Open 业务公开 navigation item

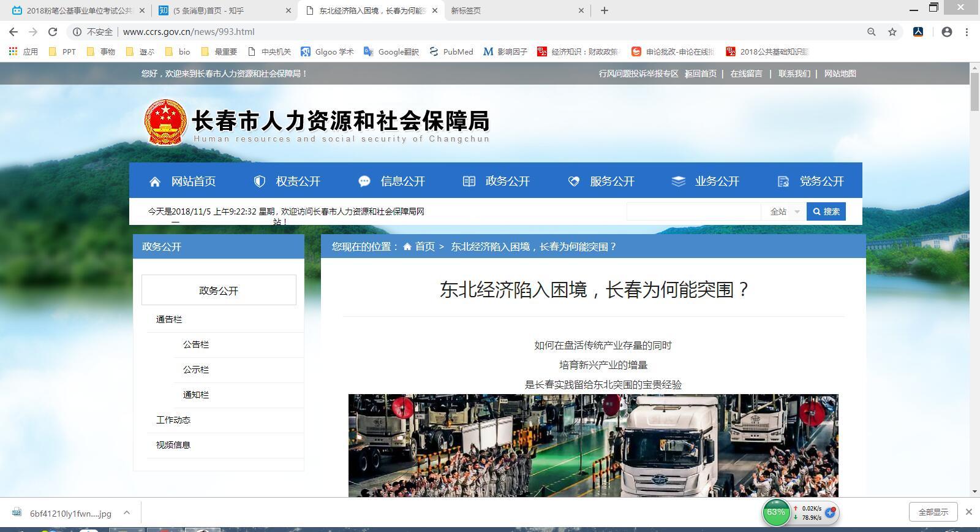[x=706, y=181]
